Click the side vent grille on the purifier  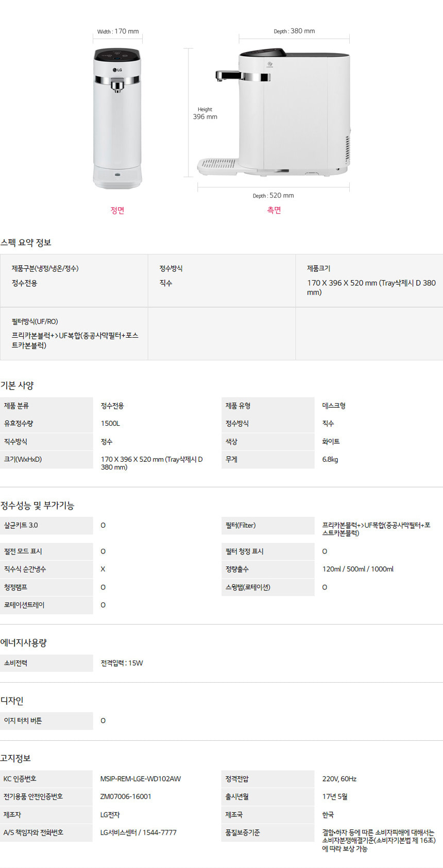click(347, 149)
